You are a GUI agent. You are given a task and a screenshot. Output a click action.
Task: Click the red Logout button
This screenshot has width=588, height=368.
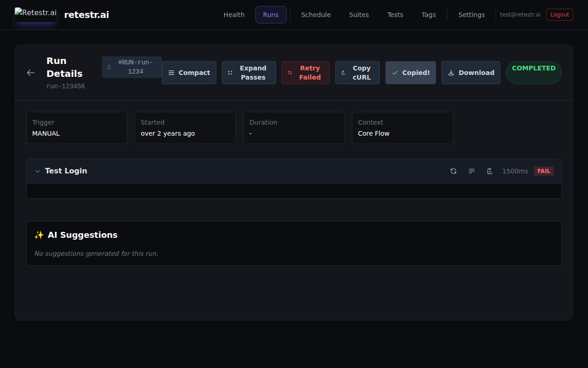coord(559,15)
